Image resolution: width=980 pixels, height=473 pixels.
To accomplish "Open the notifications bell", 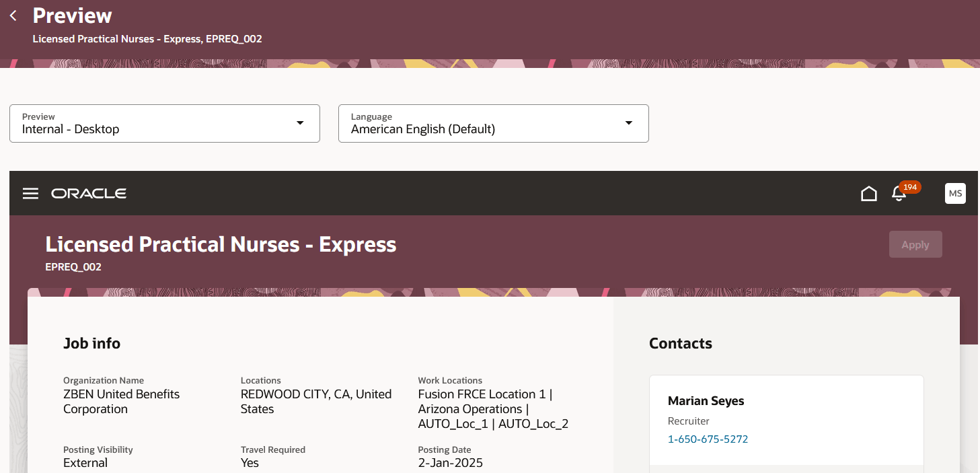I will click(x=899, y=194).
